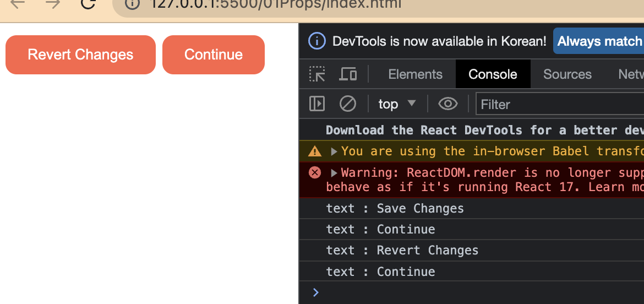Clear the console with the circle-slash icon
The height and width of the screenshot is (304, 644).
coord(347,104)
